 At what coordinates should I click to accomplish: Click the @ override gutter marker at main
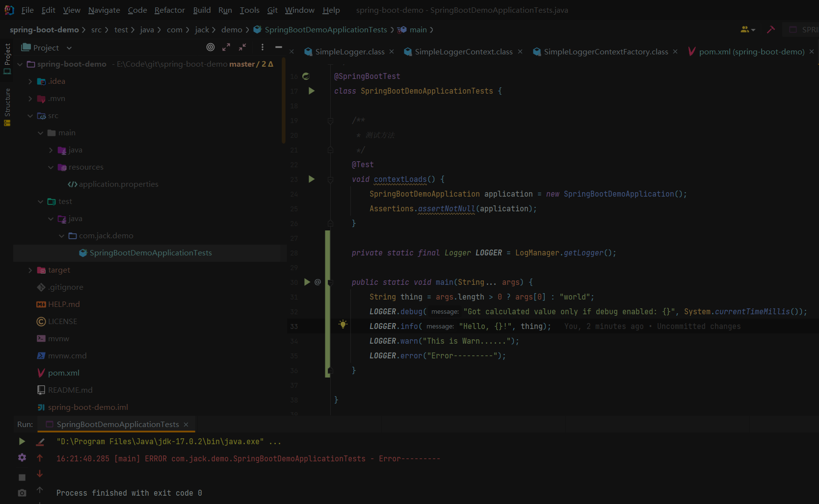[x=317, y=282]
